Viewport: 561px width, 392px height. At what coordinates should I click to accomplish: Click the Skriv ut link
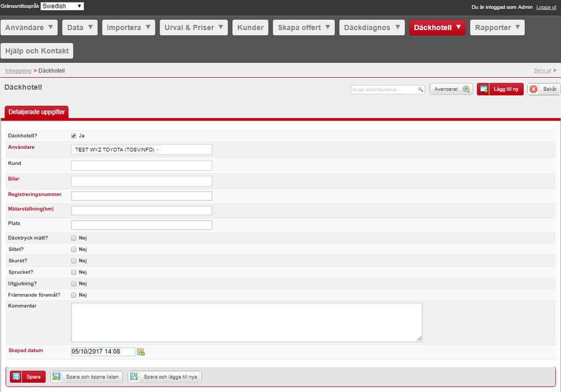542,71
